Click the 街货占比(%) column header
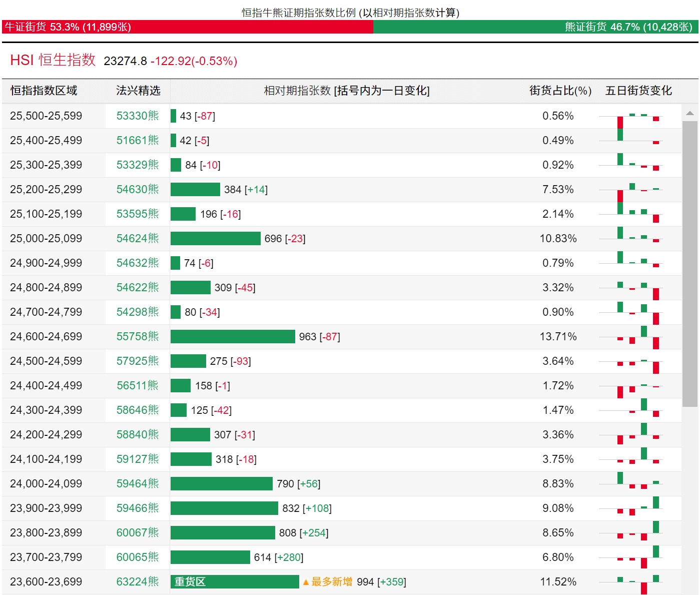The image size is (700, 595). click(x=560, y=91)
